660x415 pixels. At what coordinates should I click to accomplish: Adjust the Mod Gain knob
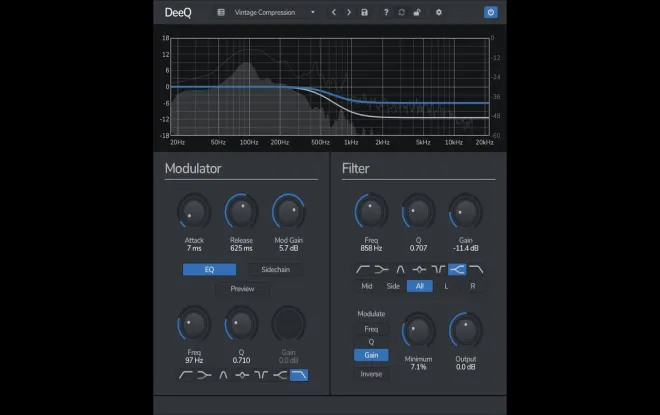[288, 212]
